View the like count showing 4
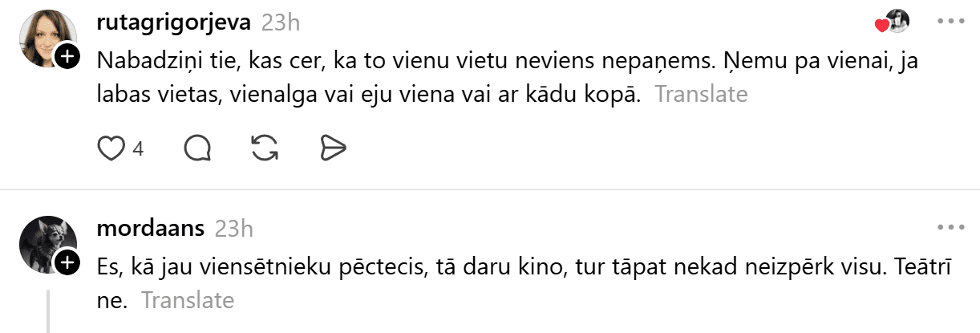 pyautogui.click(x=138, y=148)
